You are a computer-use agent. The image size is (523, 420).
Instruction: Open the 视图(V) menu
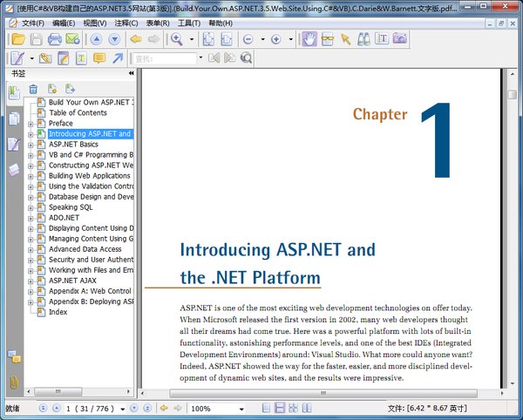point(95,24)
